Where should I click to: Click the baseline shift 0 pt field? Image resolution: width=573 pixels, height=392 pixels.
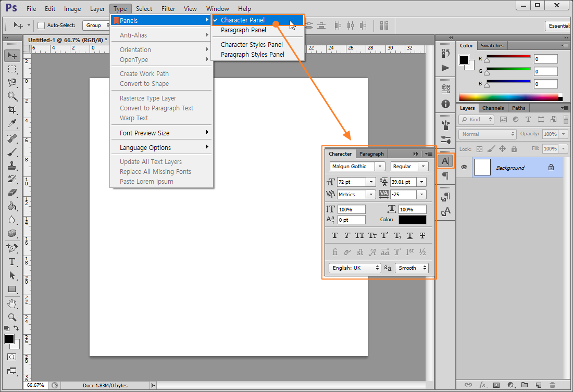click(x=351, y=220)
